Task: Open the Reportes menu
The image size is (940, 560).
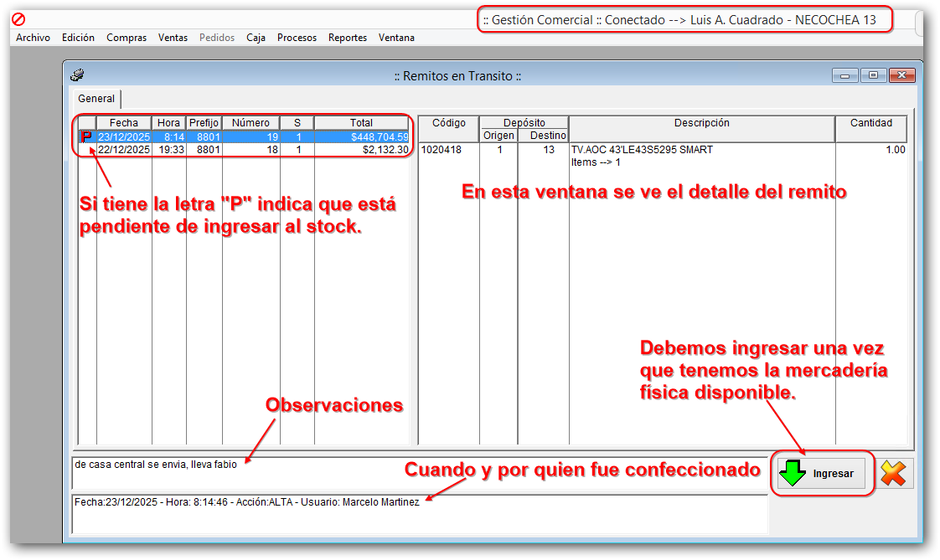Action: click(x=348, y=38)
